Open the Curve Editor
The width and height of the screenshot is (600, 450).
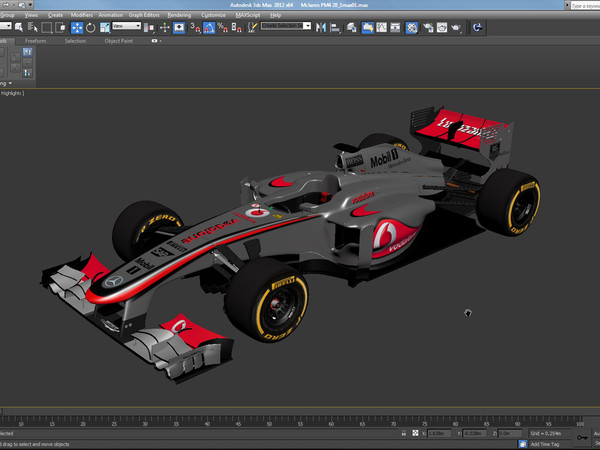click(x=382, y=27)
